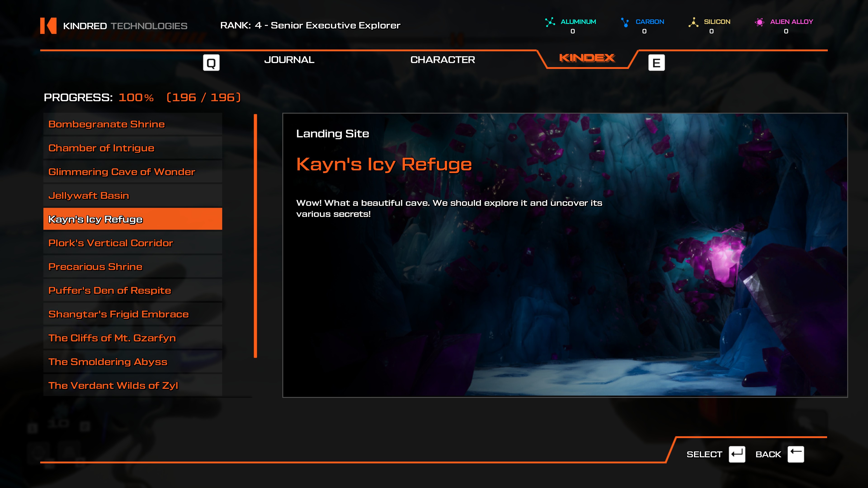Open the CHARACTER tab
Image resolution: width=868 pixels, height=488 pixels.
coord(442,60)
